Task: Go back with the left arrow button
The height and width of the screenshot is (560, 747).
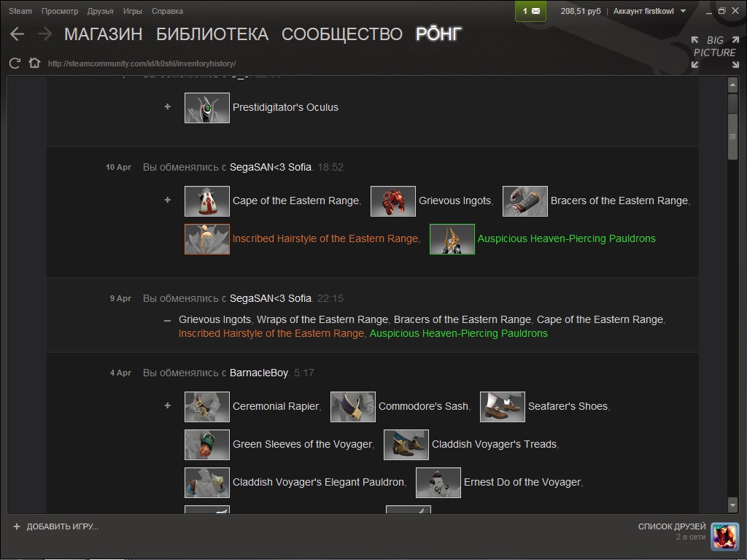Action: click(18, 34)
